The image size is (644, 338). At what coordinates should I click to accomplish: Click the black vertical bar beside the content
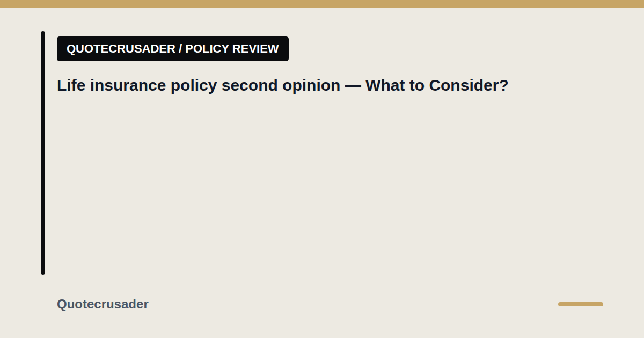click(43, 153)
